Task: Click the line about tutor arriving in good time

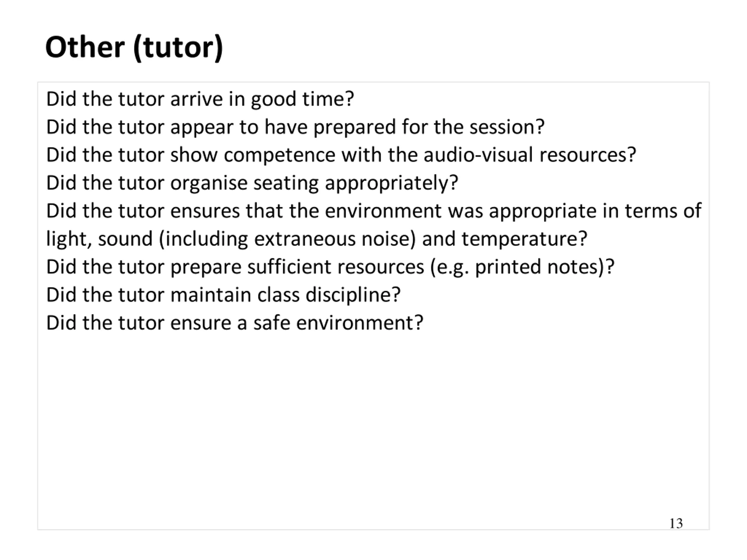Action: tap(200, 99)
